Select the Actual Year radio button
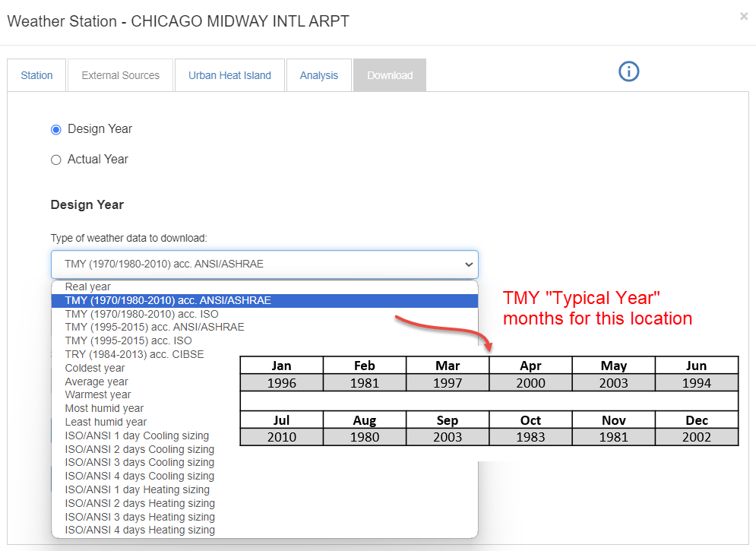 [x=56, y=160]
